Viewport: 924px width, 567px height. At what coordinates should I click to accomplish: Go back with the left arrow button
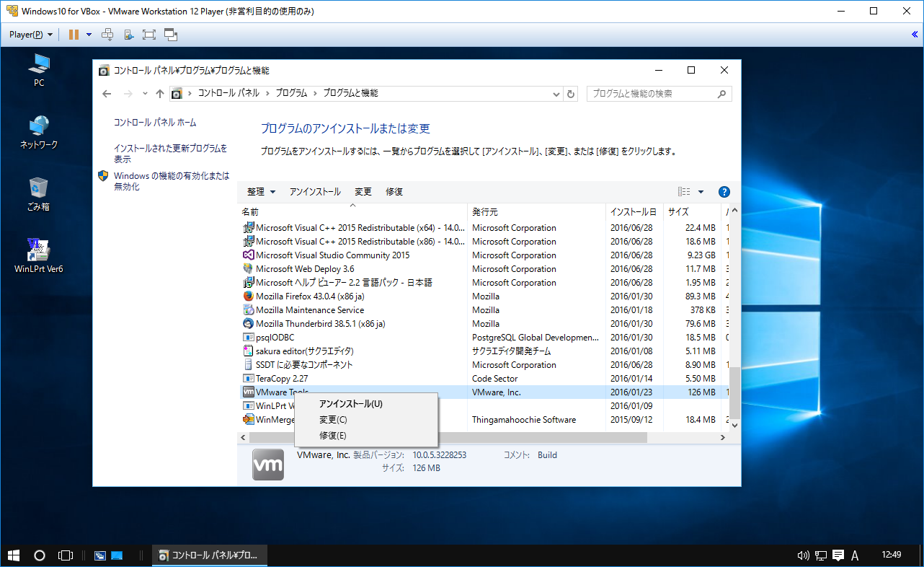[107, 94]
